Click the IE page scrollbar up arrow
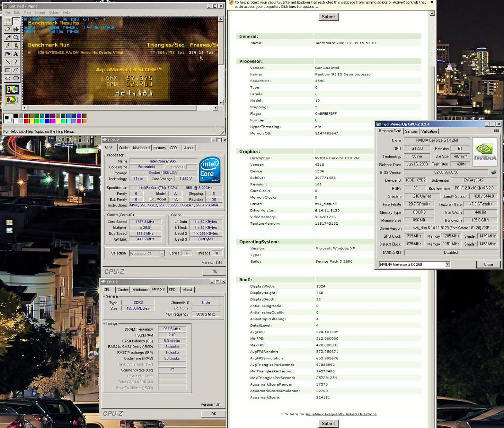The image size is (504, 428). click(x=432, y=13)
